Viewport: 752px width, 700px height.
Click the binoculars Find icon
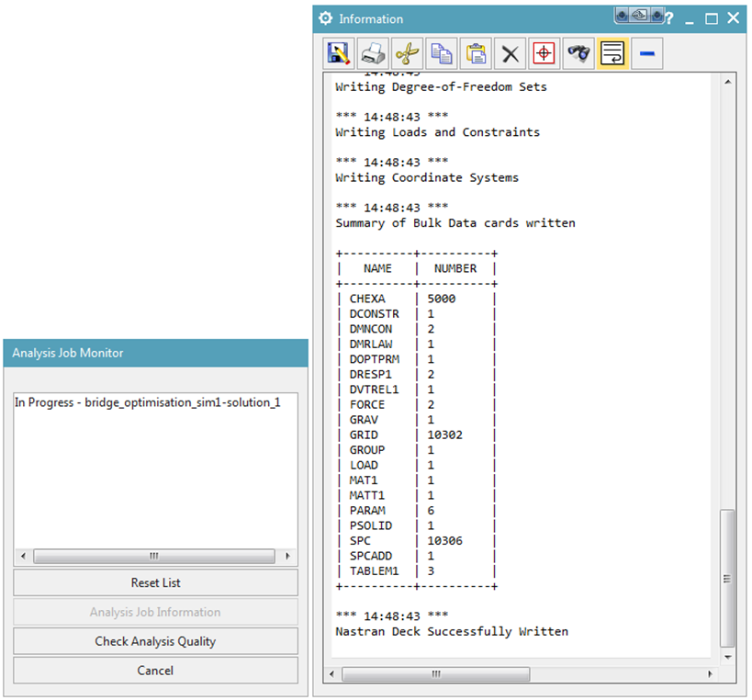pos(578,53)
